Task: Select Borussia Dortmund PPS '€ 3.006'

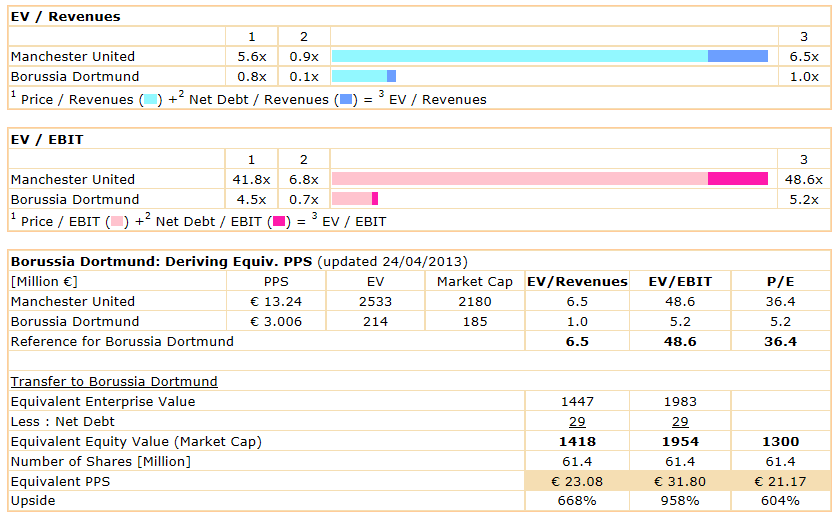Action: [x=276, y=322]
